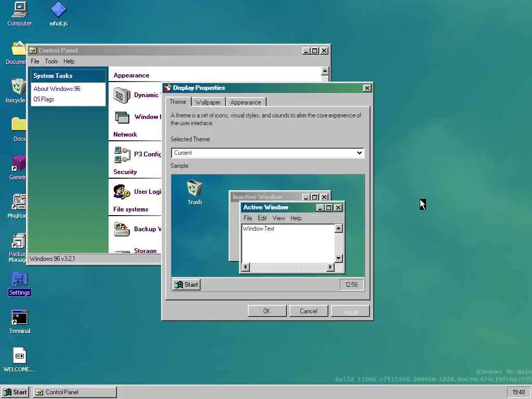
Task: Click sample Edit menu in Active Window
Action: pyautogui.click(x=262, y=218)
